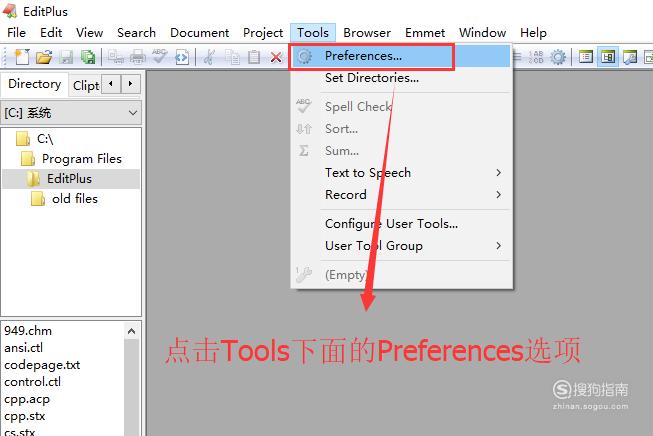Switch to the Directory tab
This screenshot has height=436, width=653.
point(35,84)
